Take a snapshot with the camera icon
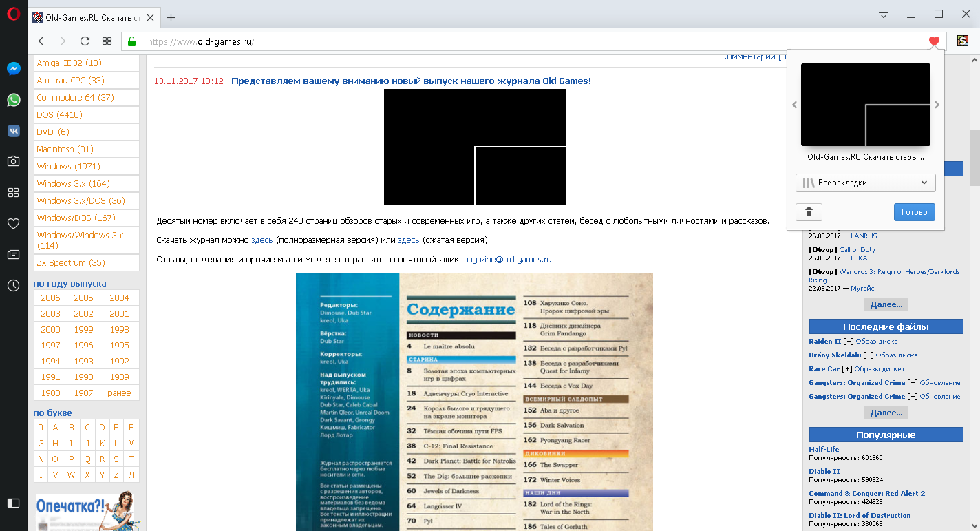The width and height of the screenshot is (980, 531). 13,161
